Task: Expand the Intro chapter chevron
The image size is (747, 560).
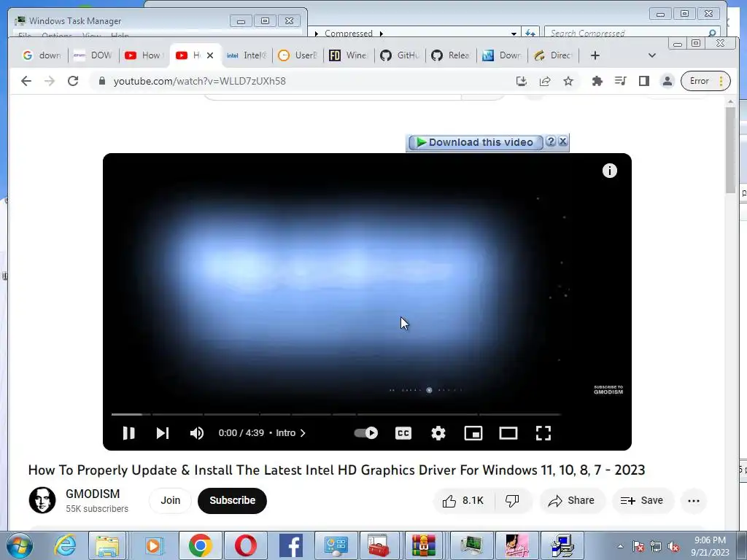Action: (303, 433)
